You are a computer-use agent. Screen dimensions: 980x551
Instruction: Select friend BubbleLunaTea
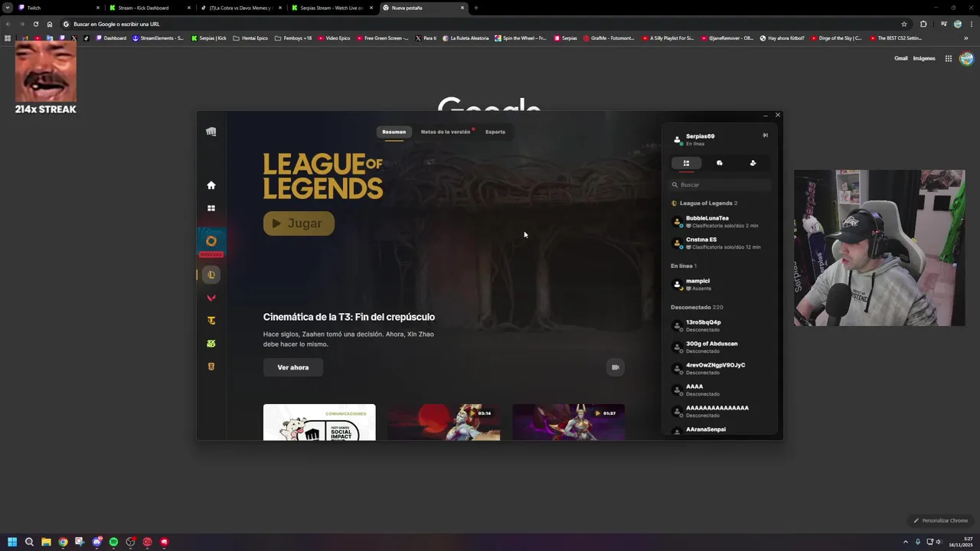[x=720, y=222]
